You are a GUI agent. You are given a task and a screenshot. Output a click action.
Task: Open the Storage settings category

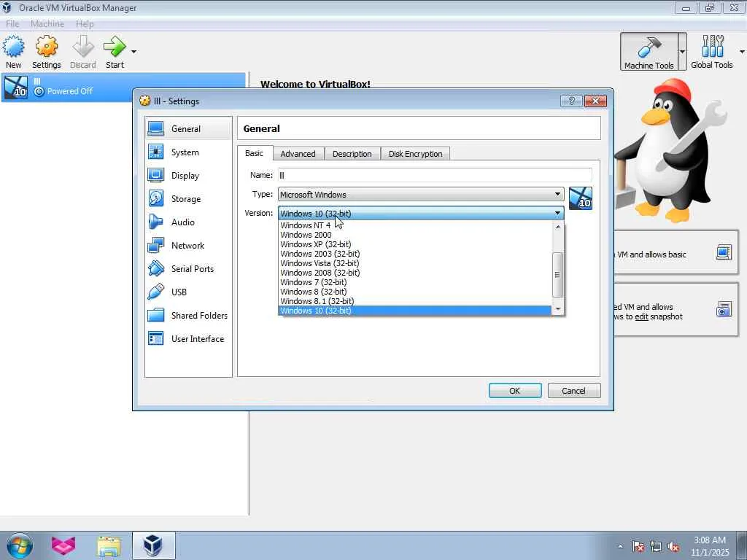pyautogui.click(x=188, y=199)
